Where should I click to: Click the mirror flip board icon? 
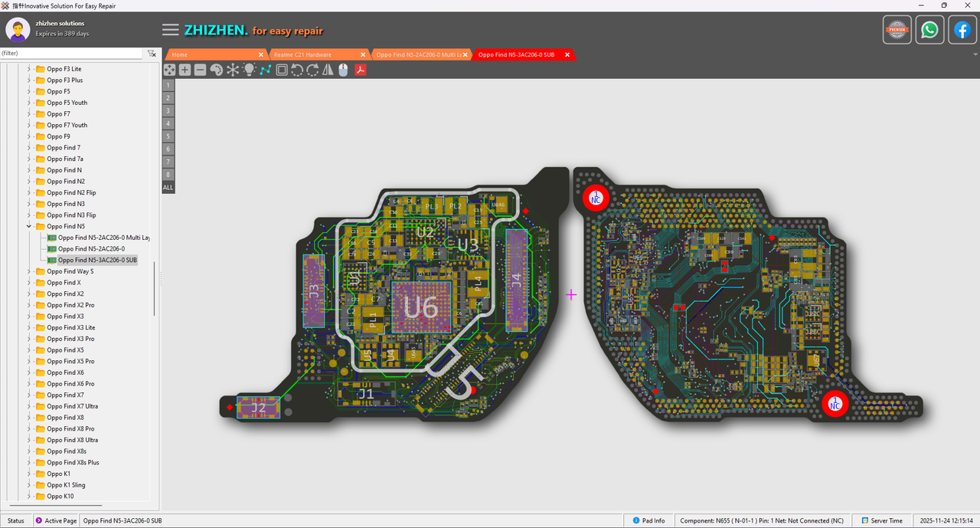328,70
